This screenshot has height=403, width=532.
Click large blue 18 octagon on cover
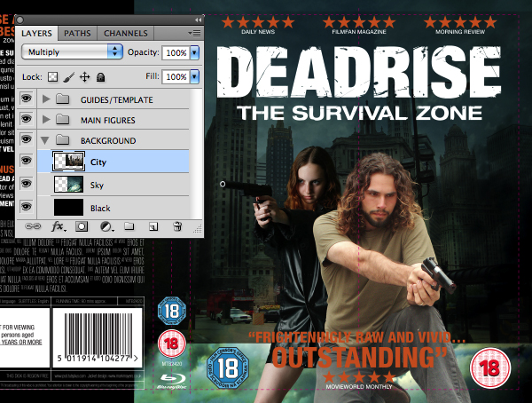(x=228, y=367)
